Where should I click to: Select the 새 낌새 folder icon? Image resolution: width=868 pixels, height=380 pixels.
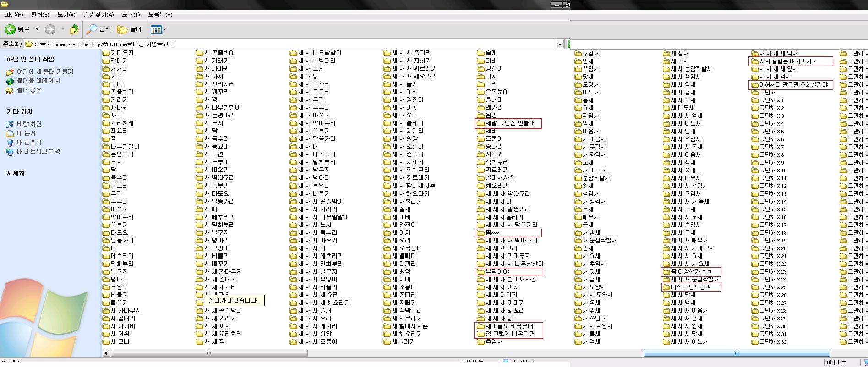(x=667, y=53)
